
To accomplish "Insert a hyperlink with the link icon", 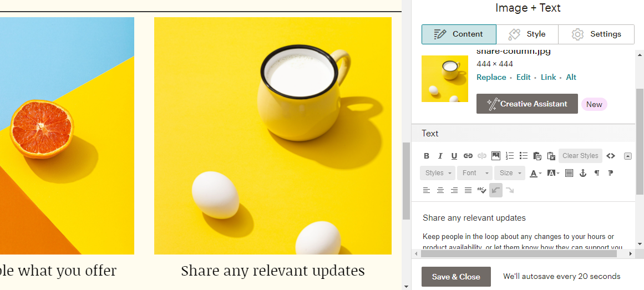I will [468, 156].
